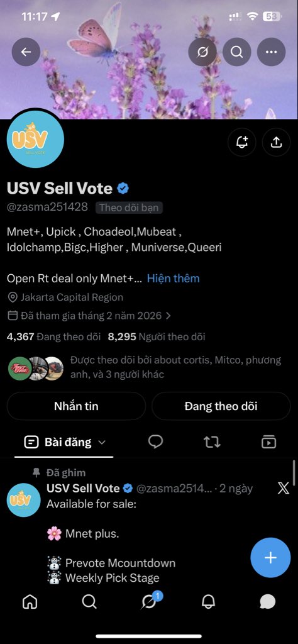Toggle the Đang theo dõi follow button
The image size is (298, 644).
point(221,406)
